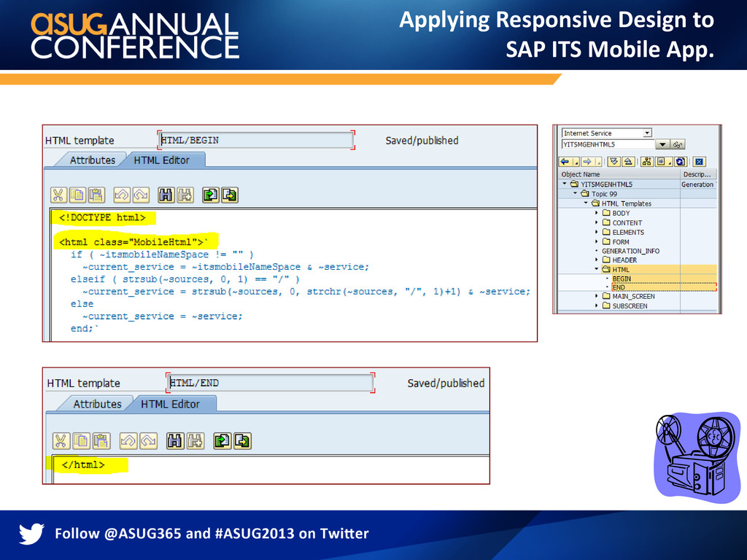Screen dimensions: 747x560
Task: Collapse the HTML folder node
Action: [x=597, y=269]
